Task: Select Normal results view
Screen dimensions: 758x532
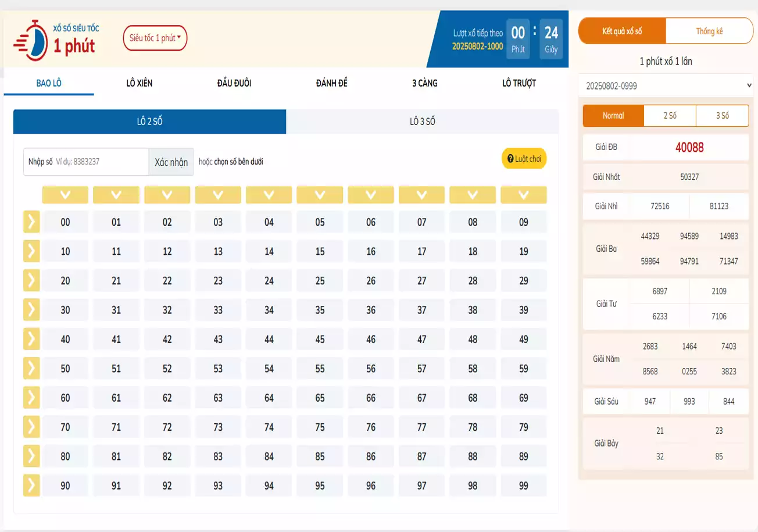Action: pyautogui.click(x=613, y=116)
